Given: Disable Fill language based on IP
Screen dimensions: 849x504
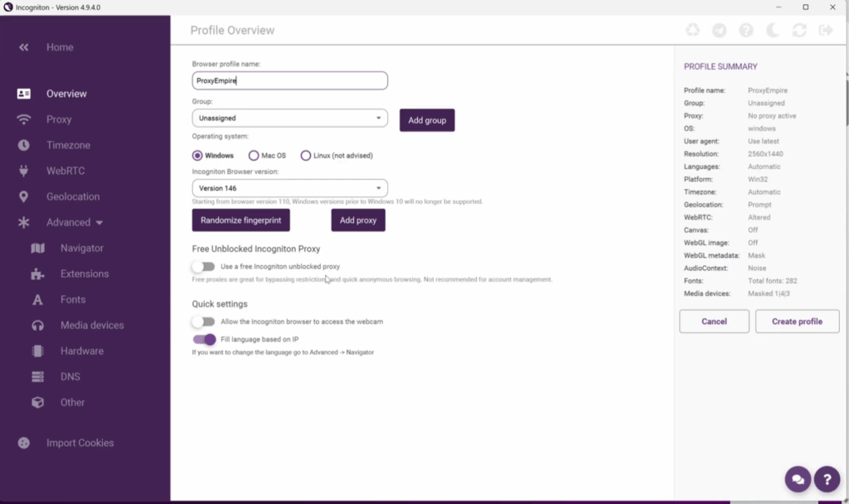Looking at the screenshot, I should [204, 339].
